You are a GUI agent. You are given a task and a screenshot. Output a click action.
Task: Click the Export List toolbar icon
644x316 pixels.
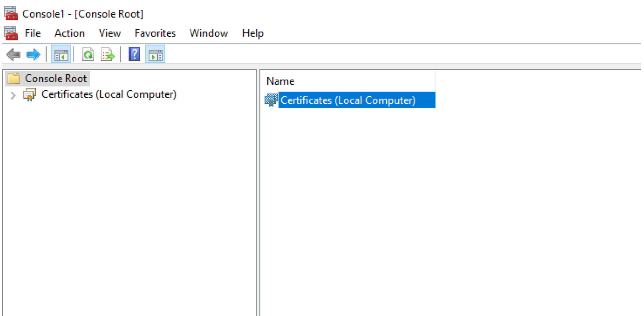pyautogui.click(x=108, y=55)
